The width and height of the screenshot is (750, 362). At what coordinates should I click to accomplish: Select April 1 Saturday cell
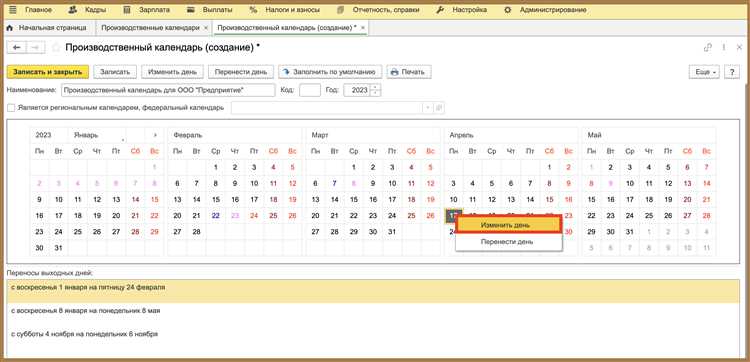[x=549, y=167]
